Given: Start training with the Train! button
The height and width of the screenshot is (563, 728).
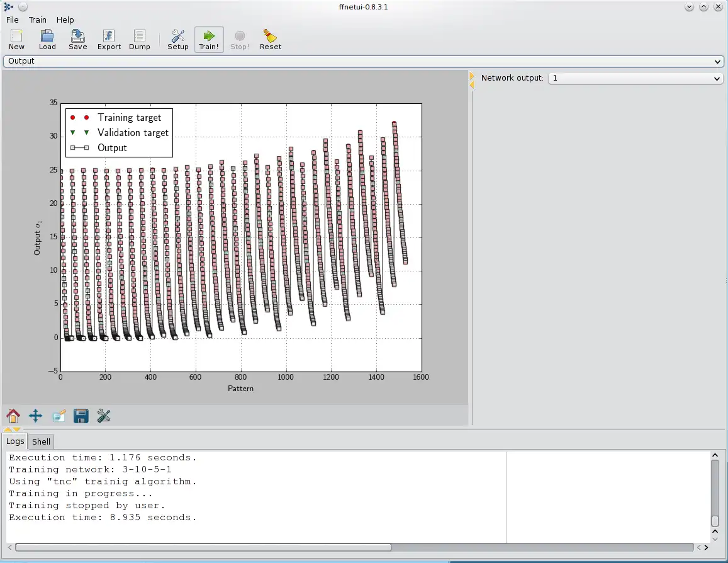Looking at the screenshot, I should tap(209, 39).
